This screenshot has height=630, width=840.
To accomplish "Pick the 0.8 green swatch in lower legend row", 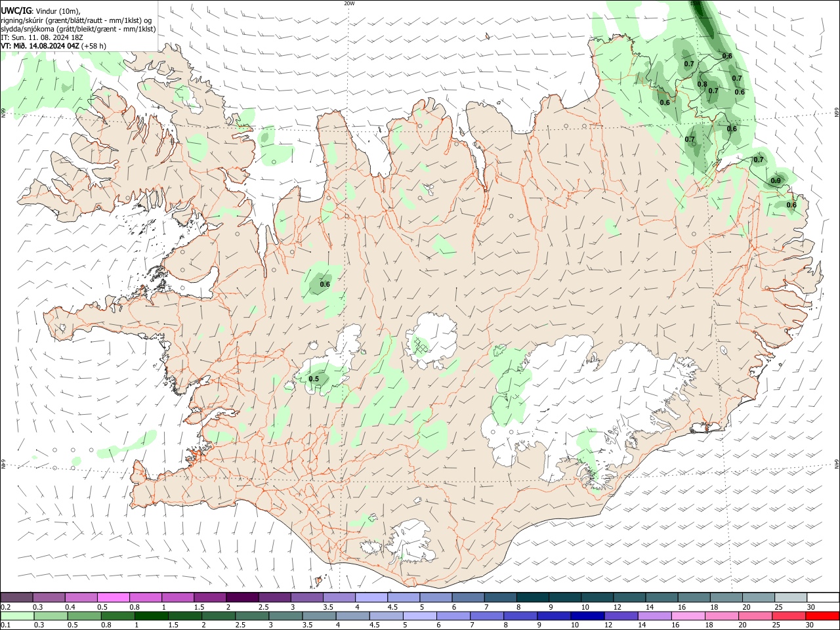I will tap(118, 616).
